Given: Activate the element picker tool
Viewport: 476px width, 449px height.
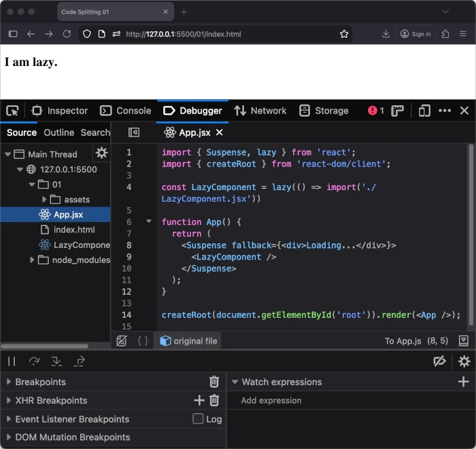Looking at the screenshot, I should point(12,111).
